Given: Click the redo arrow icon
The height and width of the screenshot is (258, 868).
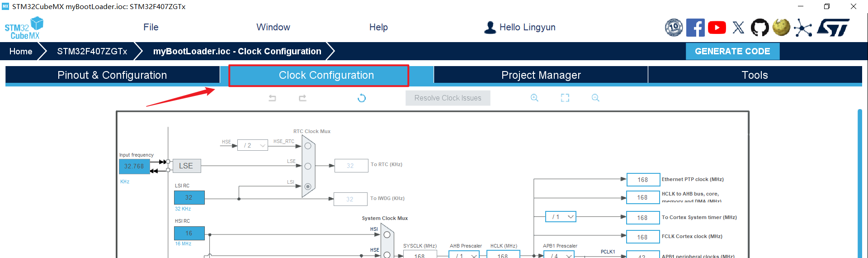Looking at the screenshot, I should 302,98.
